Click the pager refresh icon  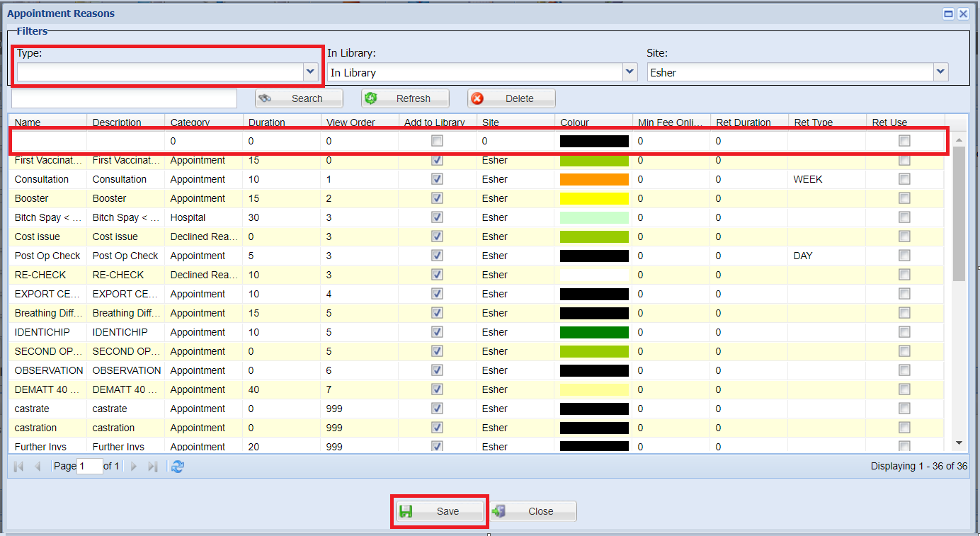click(178, 467)
